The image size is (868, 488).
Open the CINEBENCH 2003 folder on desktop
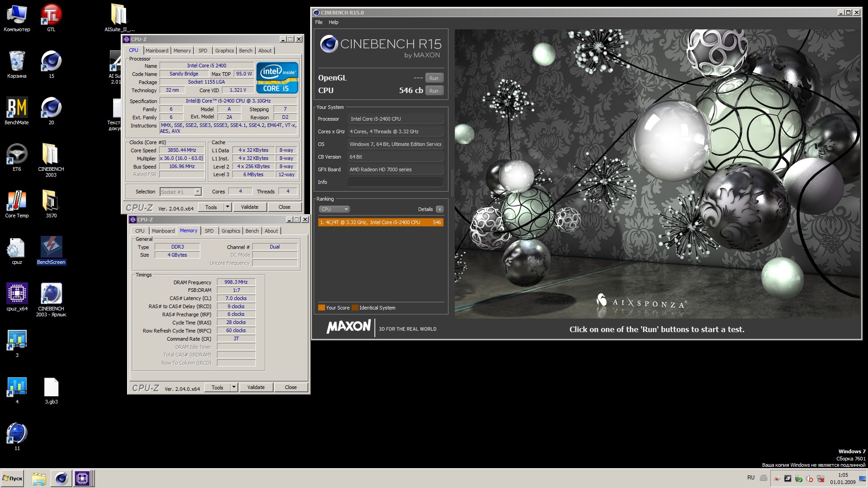(x=51, y=160)
